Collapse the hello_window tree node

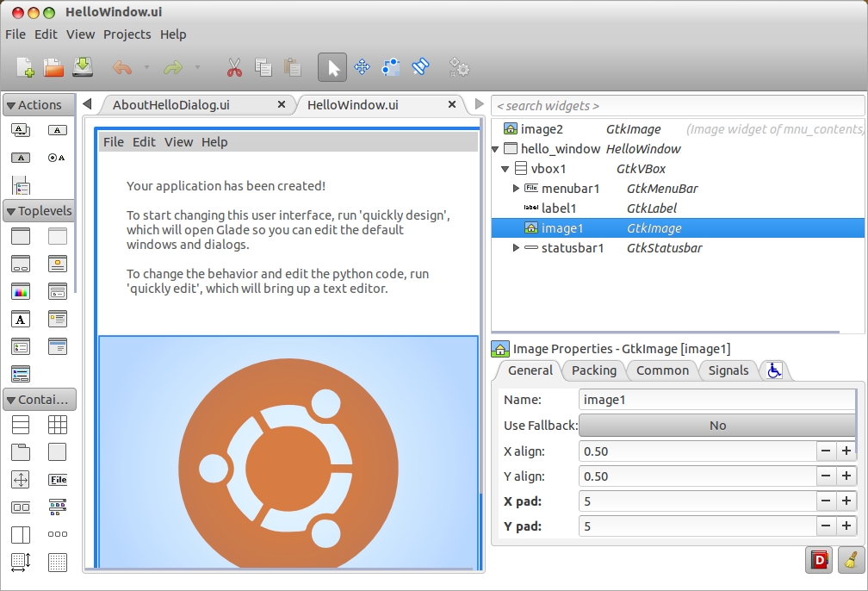(496, 149)
